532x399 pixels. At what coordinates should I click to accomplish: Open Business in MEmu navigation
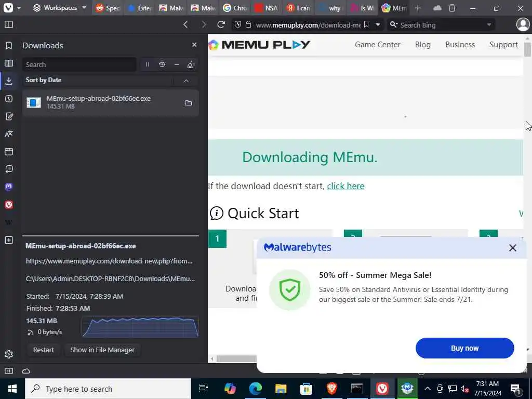click(460, 45)
